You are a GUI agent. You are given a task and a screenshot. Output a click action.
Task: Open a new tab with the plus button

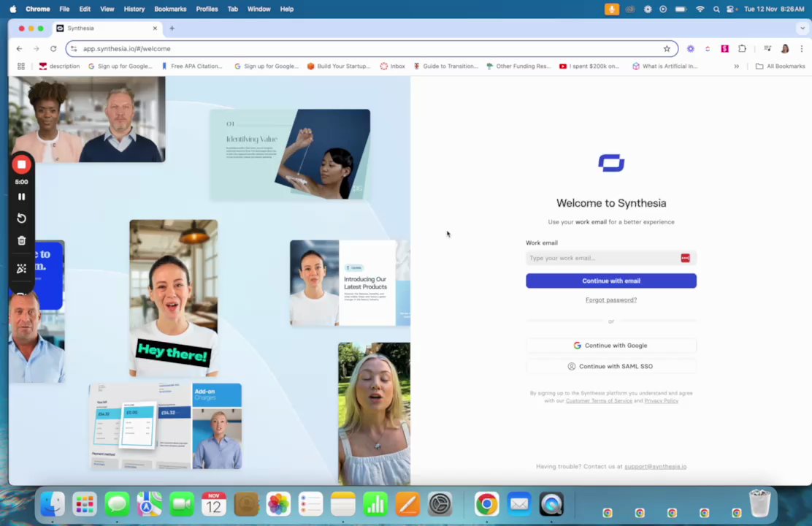[x=172, y=28]
